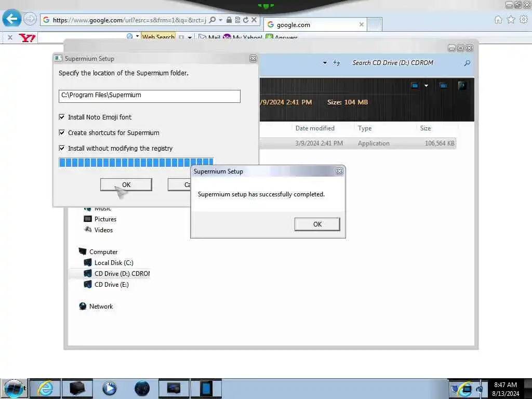Viewport: 532px width, 399px height.
Task: Click the Internet Explorer address bar URL
Action: click(129, 20)
